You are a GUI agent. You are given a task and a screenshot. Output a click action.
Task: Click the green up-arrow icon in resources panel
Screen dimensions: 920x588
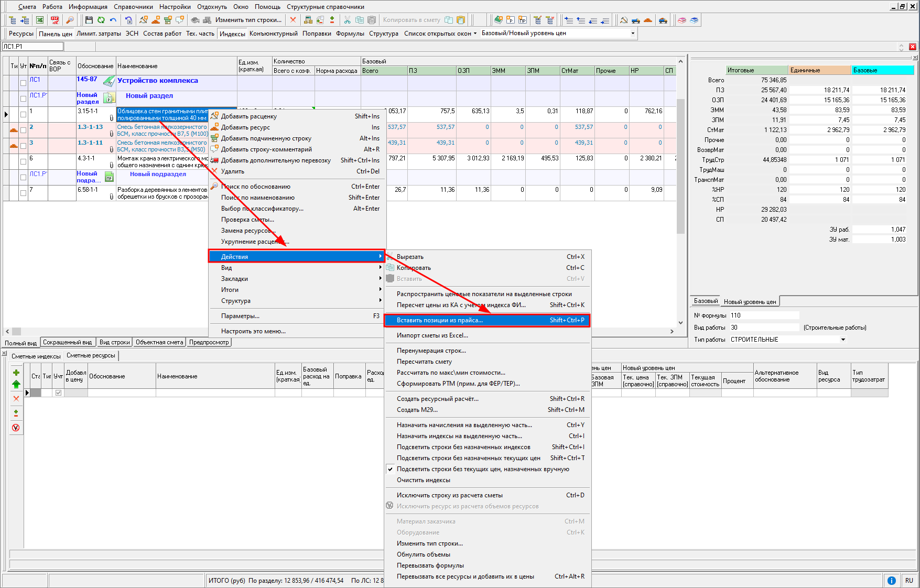16,384
